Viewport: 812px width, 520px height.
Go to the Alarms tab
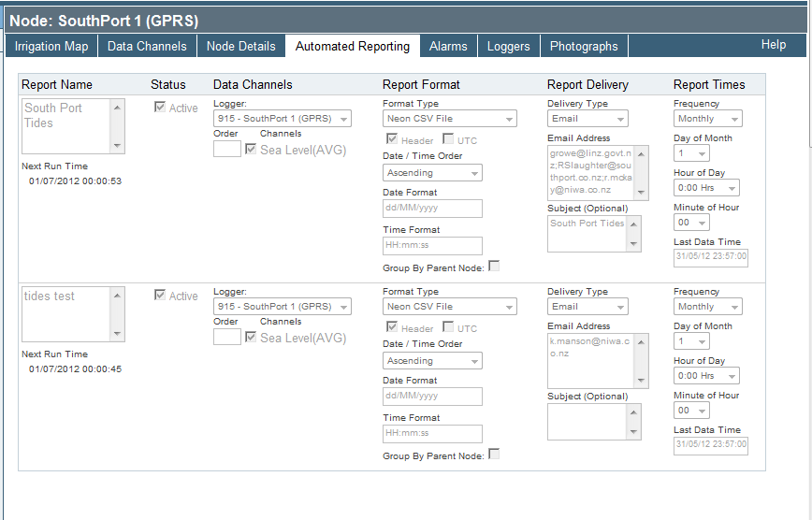448,46
